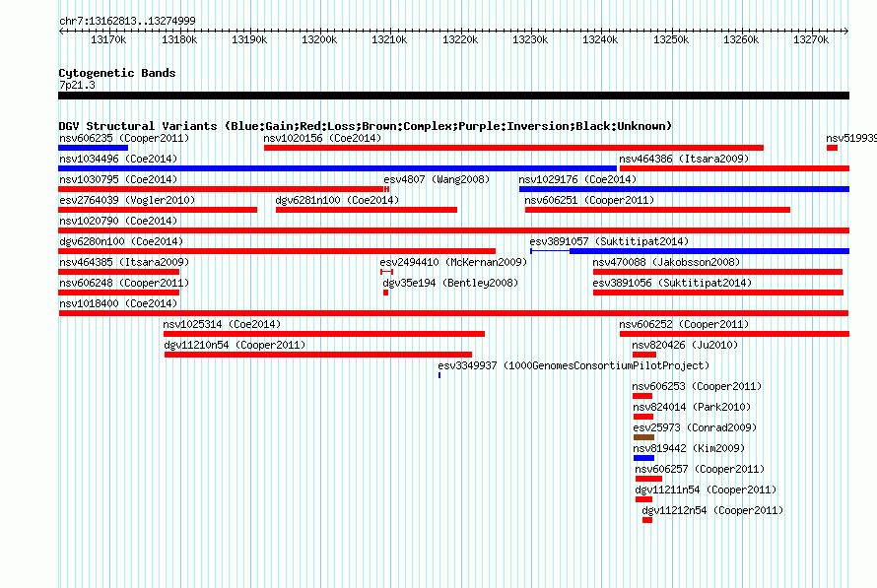The image size is (877, 588).
Task: Click the small esv2494410 red marker
Action: click(x=386, y=272)
